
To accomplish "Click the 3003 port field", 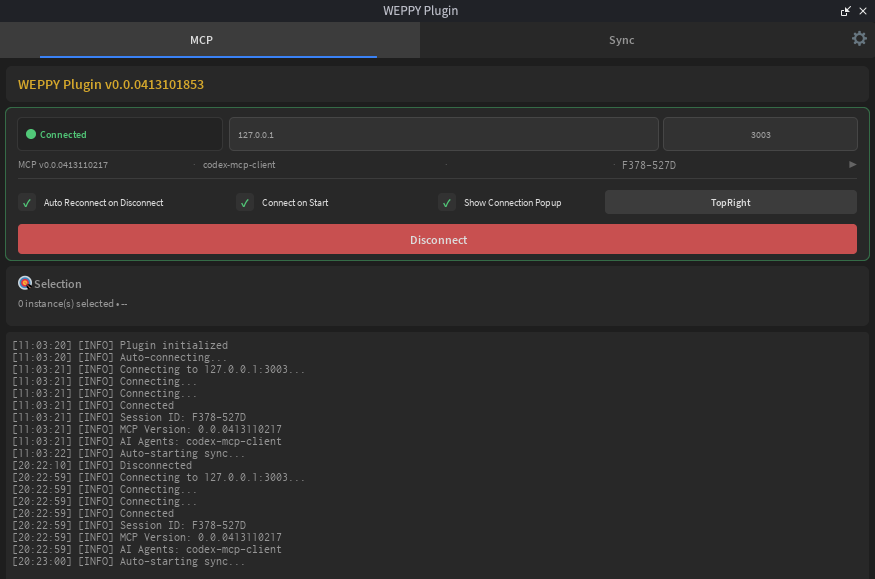I will click(x=761, y=133).
